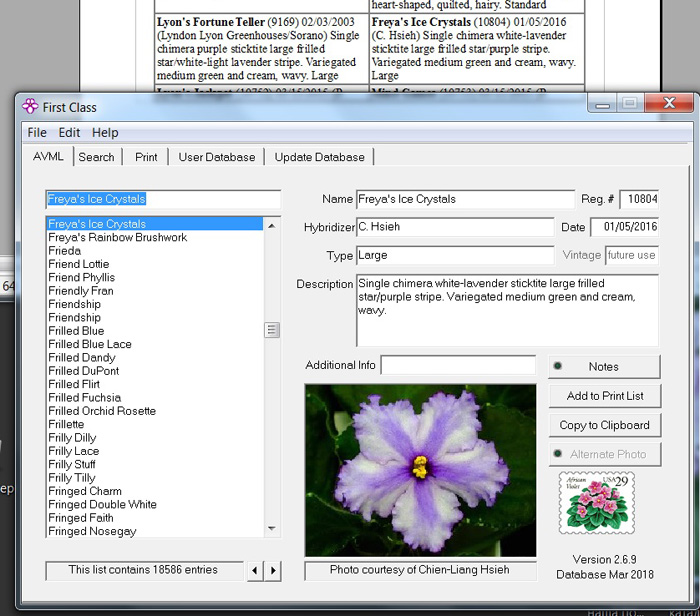This screenshot has width=700, height=616.
Task: Open the Edit menu
Action: [x=69, y=133]
